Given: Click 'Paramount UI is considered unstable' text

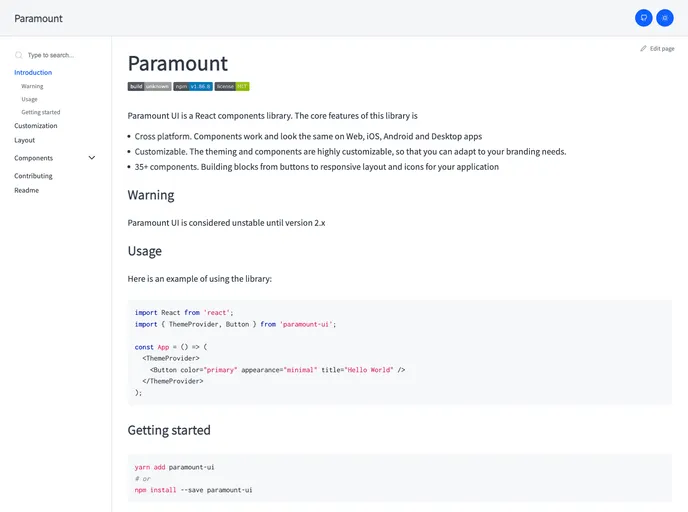Looking at the screenshot, I should pos(226,223).
